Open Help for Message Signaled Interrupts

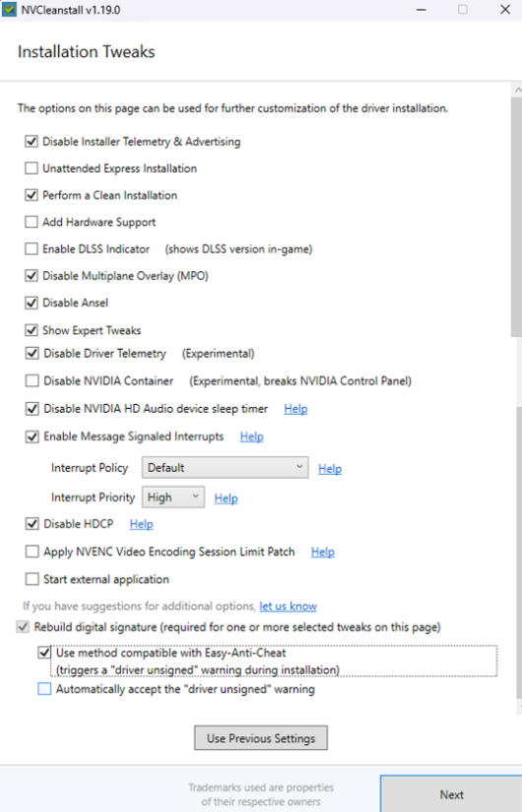click(x=251, y=438)
